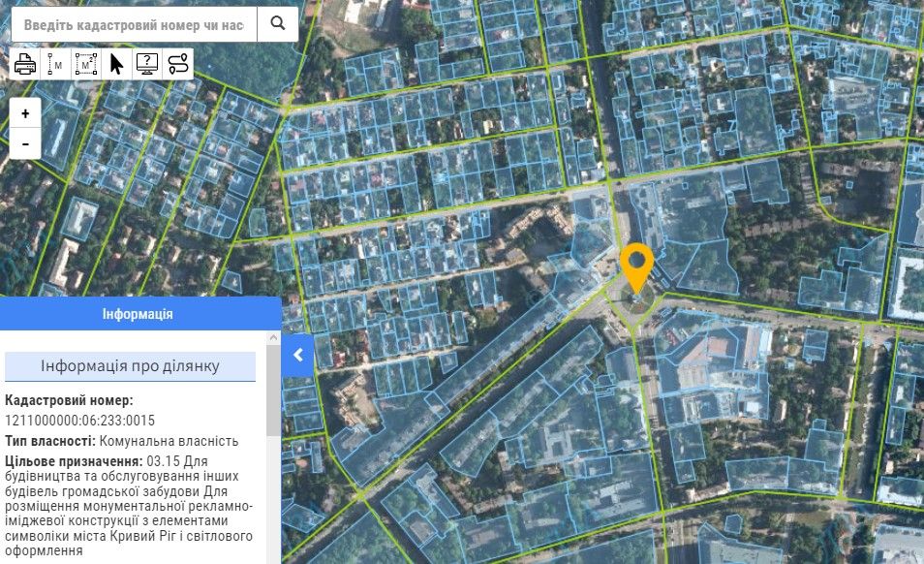Click the Кадастровий номер label
Viewport: 924px width, 564px height.
(x=69, y=400)
